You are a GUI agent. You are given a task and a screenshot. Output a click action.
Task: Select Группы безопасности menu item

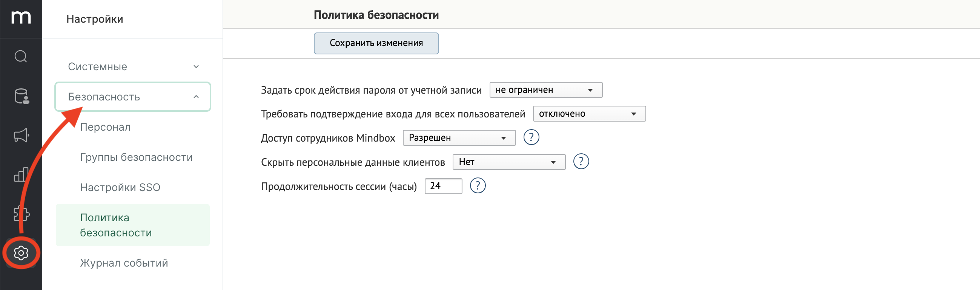coord(136,157)
